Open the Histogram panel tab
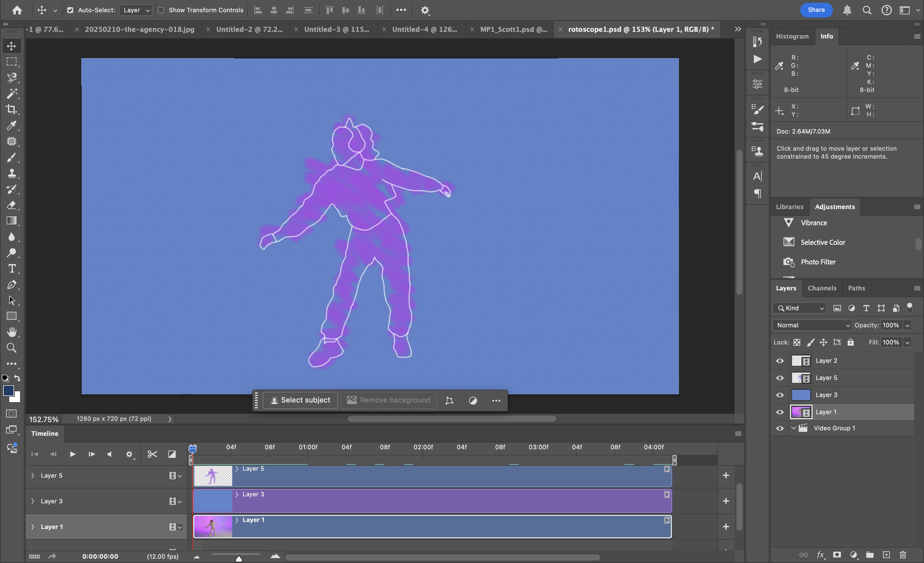Screen dimensions: 924x563 (792, 36)
